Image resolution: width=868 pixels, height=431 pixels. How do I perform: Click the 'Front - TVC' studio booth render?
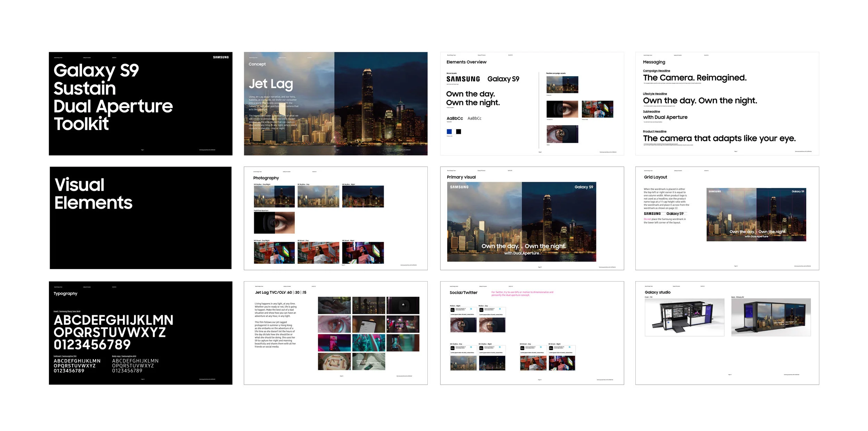684,317
